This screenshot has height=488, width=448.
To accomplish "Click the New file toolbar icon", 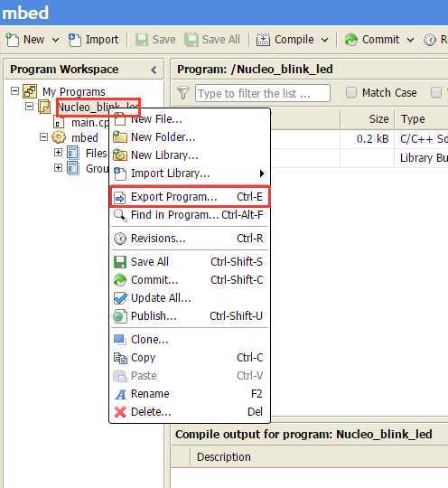I will tap(13, 40).
